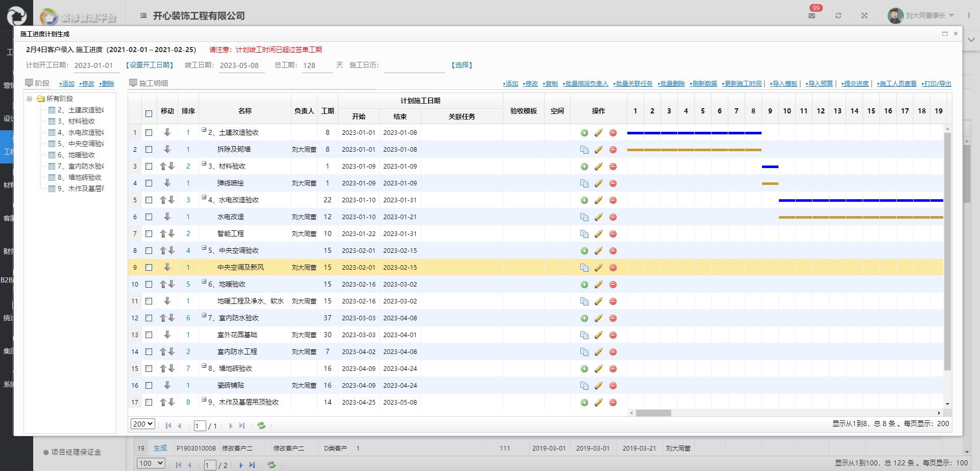
Task: Open the 200 page size dropdown
Action: click(x=142, y=424)
